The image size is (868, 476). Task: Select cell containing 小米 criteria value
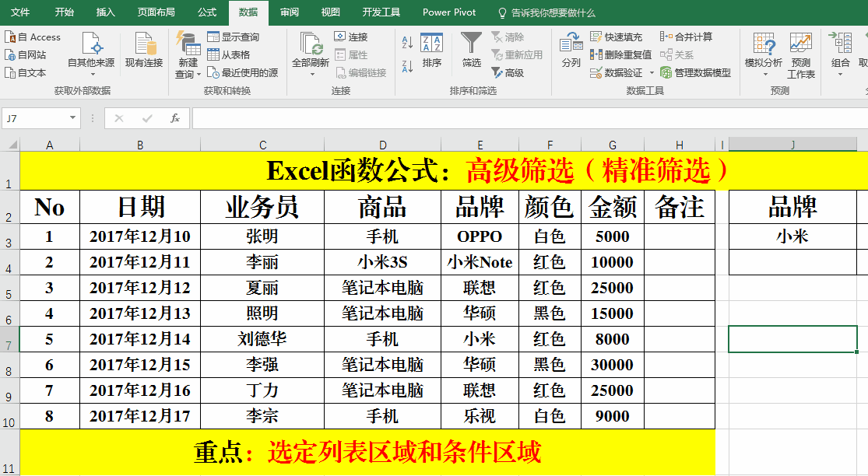tap(792, 236)
